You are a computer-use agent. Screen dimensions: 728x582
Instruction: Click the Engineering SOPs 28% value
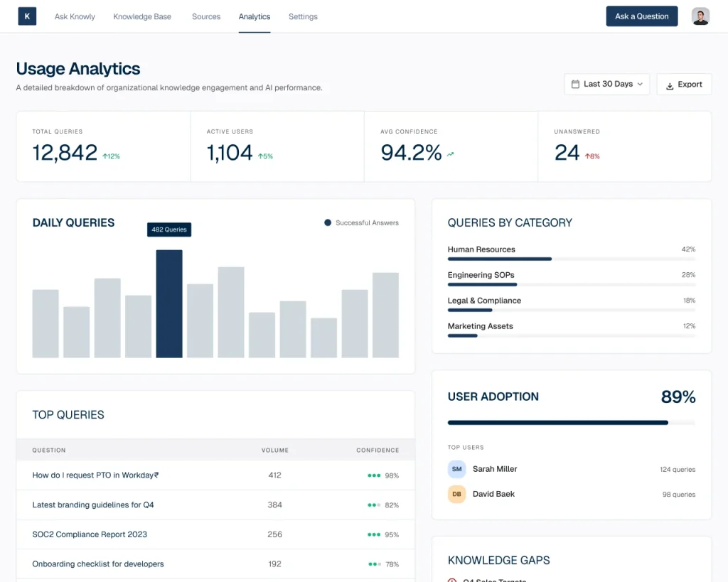(x=688, y=275)
